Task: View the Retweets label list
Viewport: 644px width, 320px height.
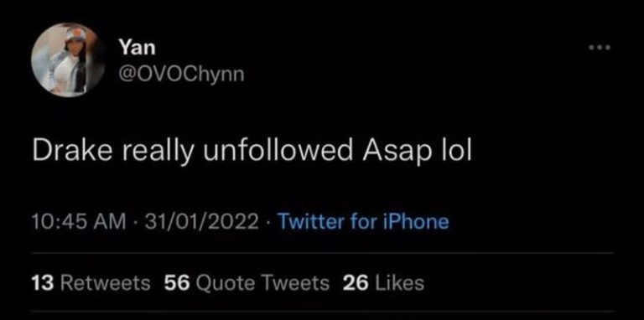Action: coord(105,283)
